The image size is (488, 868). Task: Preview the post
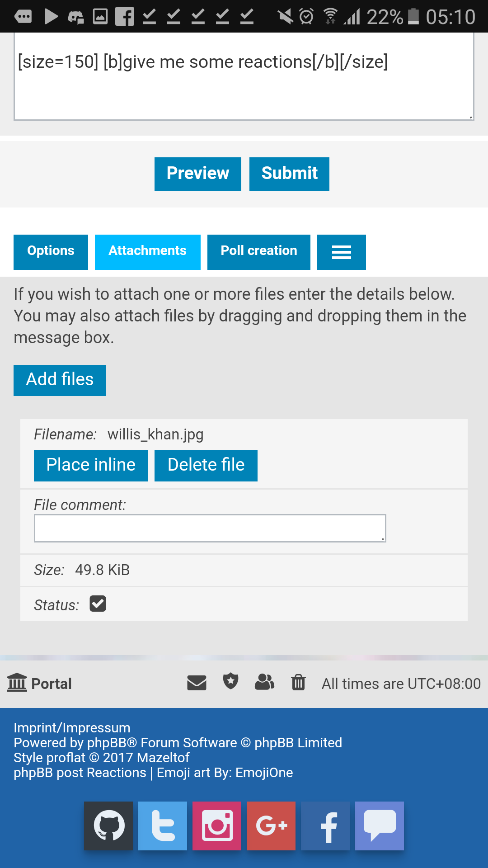[198, 174]
